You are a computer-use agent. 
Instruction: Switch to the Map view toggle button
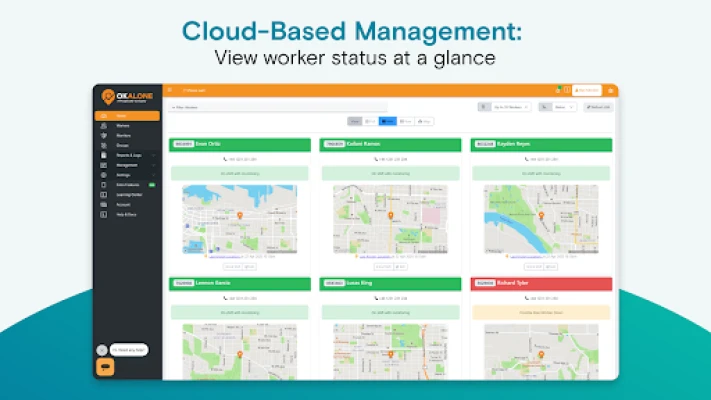pyautogui.click(x=423, y=121)
